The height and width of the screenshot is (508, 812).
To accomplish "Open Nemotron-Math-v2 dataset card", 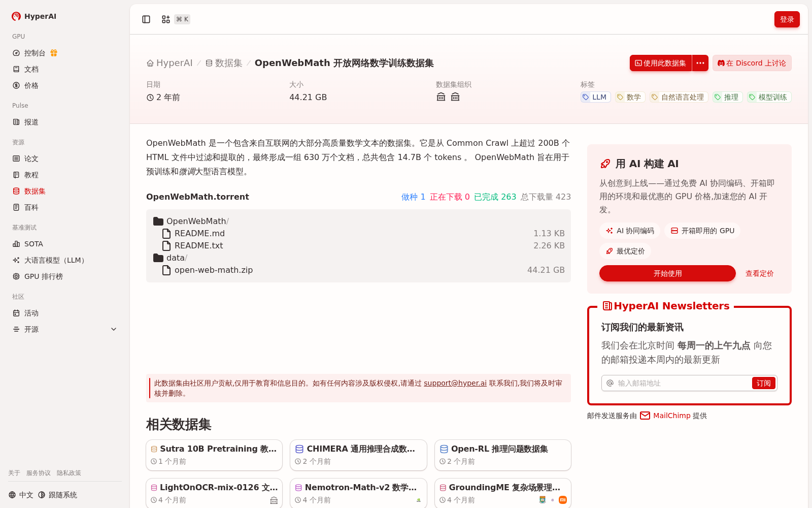I will point(358,493).
